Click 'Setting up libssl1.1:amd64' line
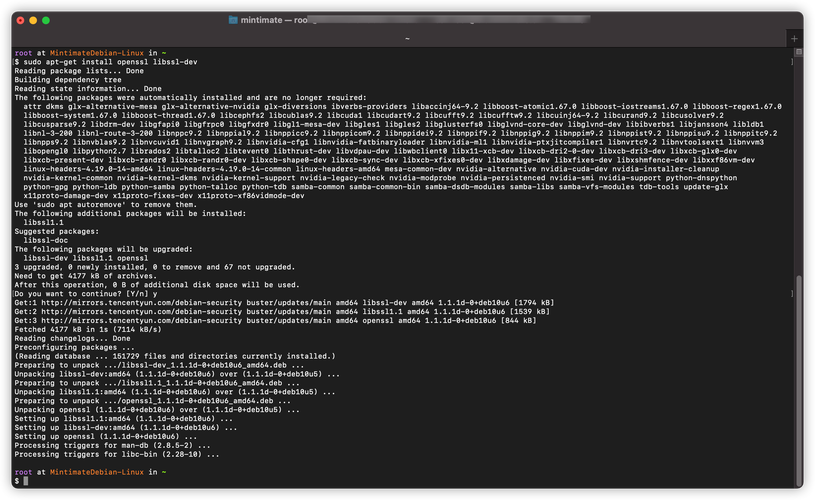The image size is (815, 500). click(124, 418)
